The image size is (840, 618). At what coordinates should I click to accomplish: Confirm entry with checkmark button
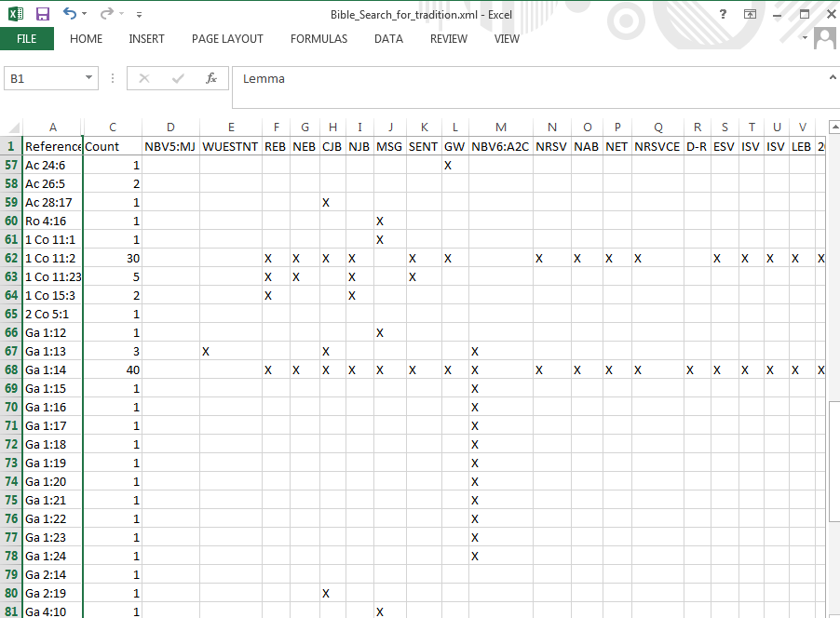click(178, 79)
